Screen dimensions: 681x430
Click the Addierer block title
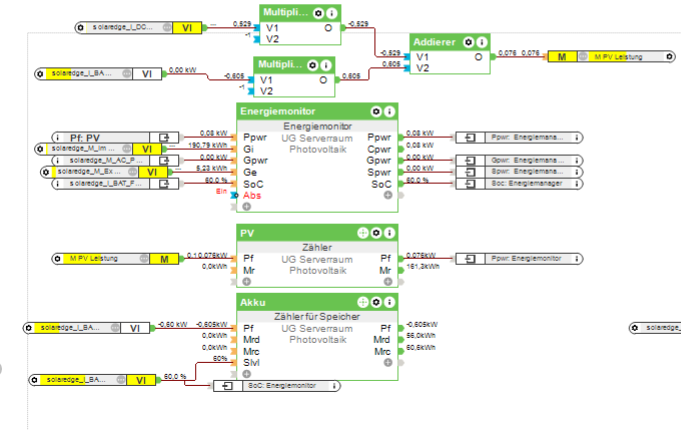(434, 42)
